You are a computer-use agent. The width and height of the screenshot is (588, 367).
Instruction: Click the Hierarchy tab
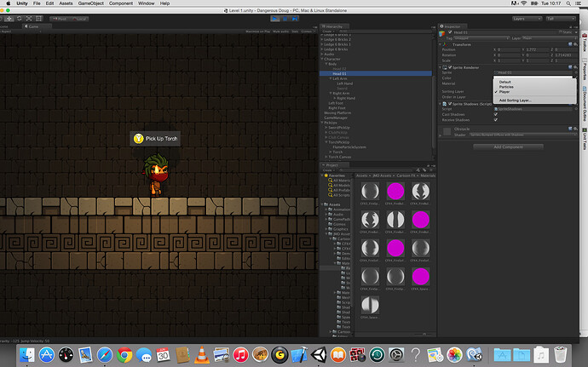pyautogui.click(x=334, y=26)
